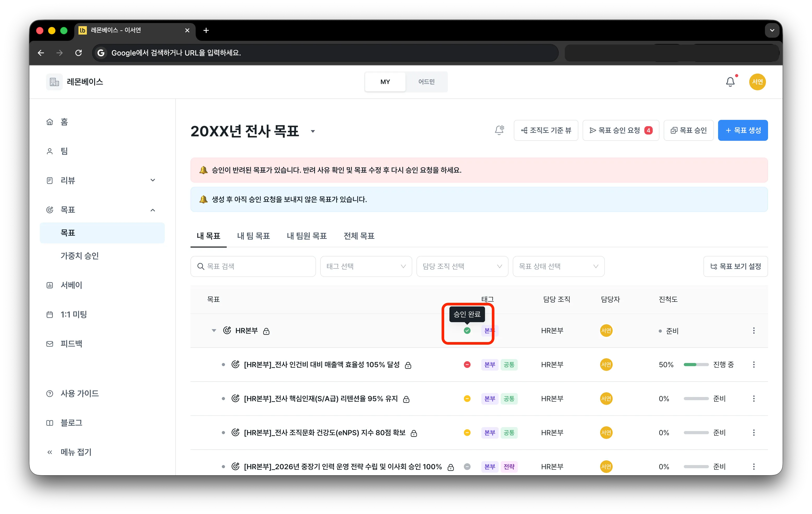Image resolution: width=812 pixels, height=514 pixels.
Task: Click yellow status icon for eNPS goal
Action: tap(467, 433)
